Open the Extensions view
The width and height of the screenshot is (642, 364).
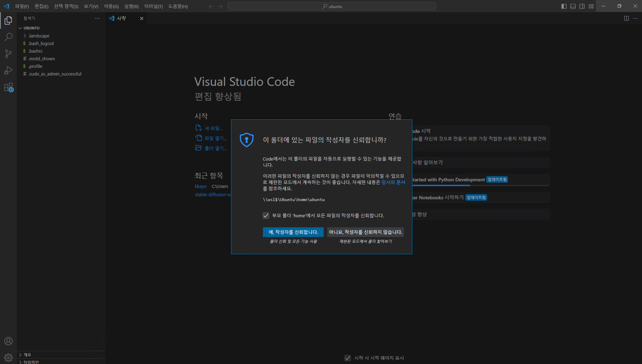click(x=8, y=87)
